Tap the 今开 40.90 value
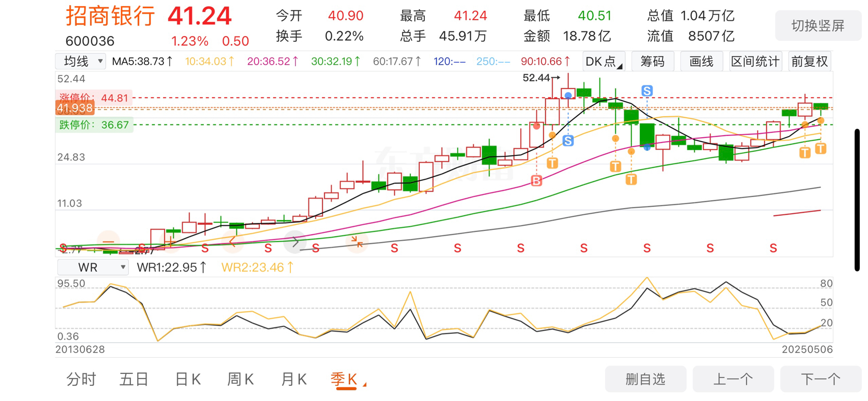The height and width of the screenshot is (401, 868). click(346, 16)
